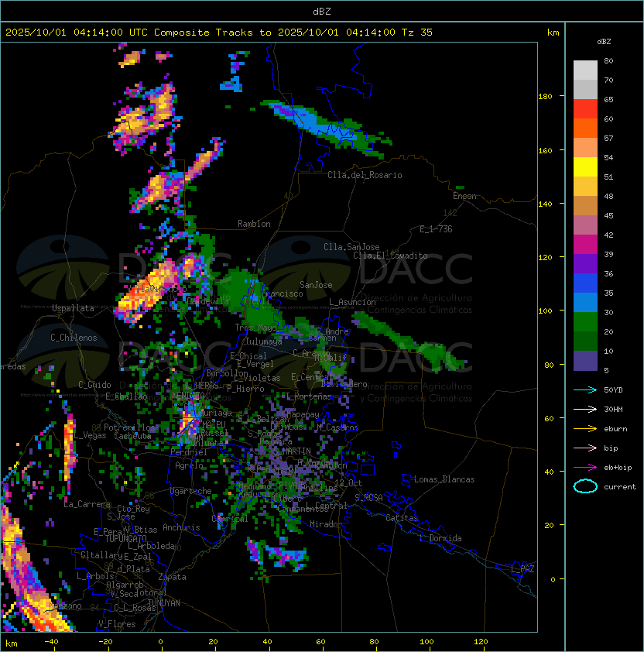Pick the light blue swatch below 35
Screen dimensions: 644x652
[x=585, y=303]
